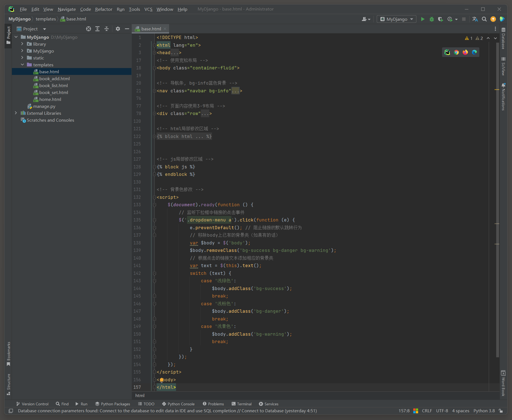
Task: Open the VCS menu
Action: (x=148, y=9)
